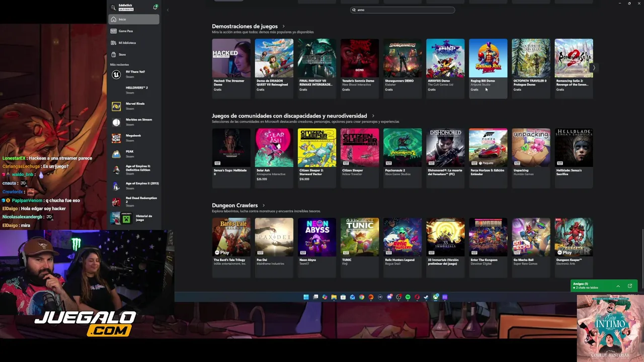This screenshot has height=362, width=644.
Task: Open 33 Immortals preview tile
Action: tap(445, 247)
